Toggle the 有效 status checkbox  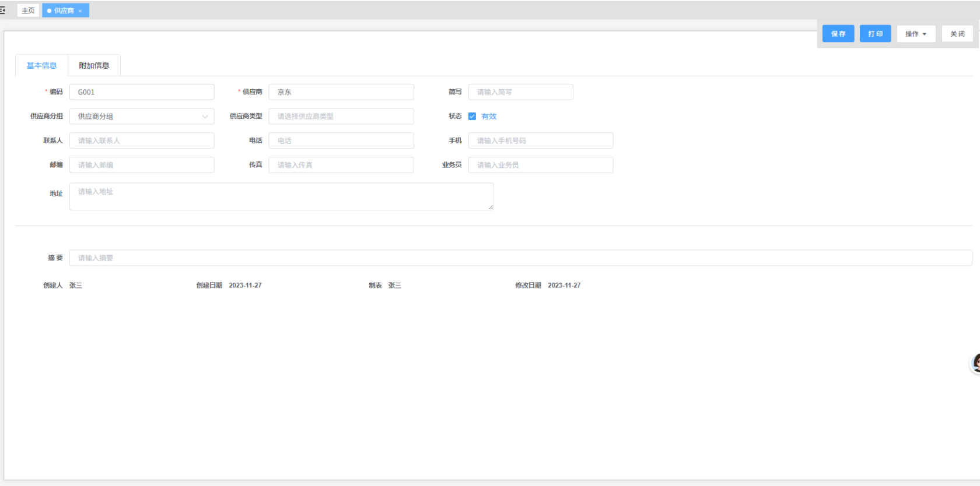click(x=472, y=117)
